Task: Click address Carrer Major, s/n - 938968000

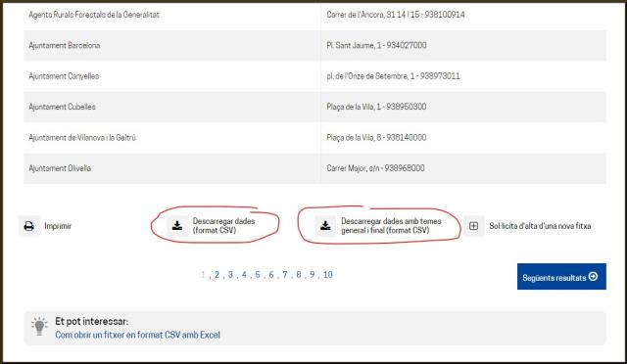Action: click(375, 168)
